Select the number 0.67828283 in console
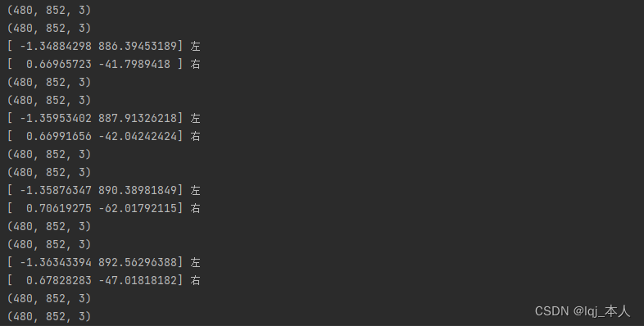644x326 pixels. pos(59,280)
